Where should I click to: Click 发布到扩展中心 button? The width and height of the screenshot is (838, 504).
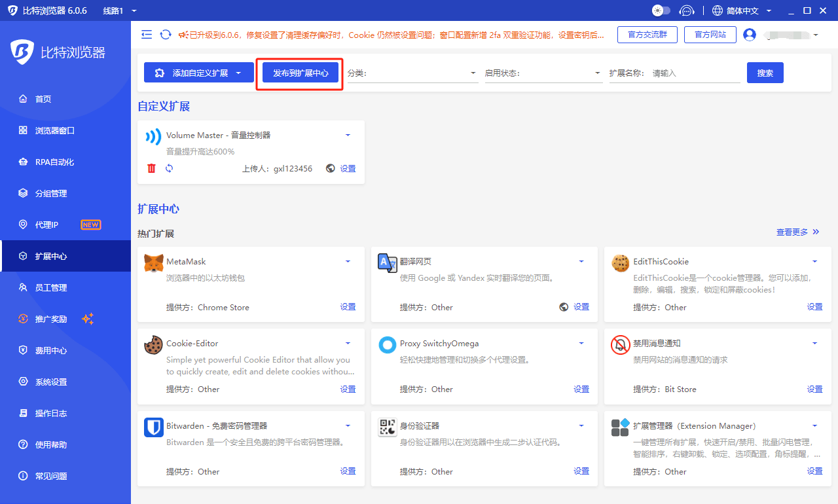pos(301,73)
